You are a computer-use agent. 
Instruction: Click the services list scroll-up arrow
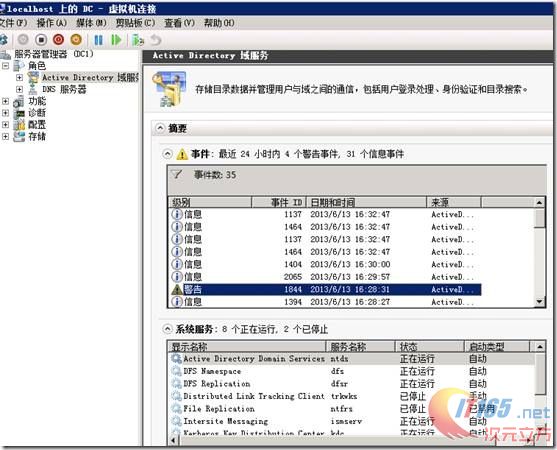(540, 347)
